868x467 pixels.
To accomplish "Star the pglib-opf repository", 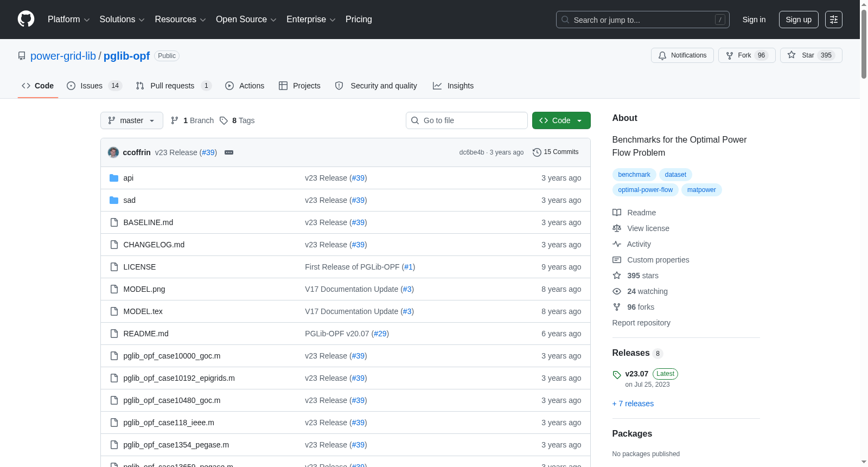I will 811,55.
